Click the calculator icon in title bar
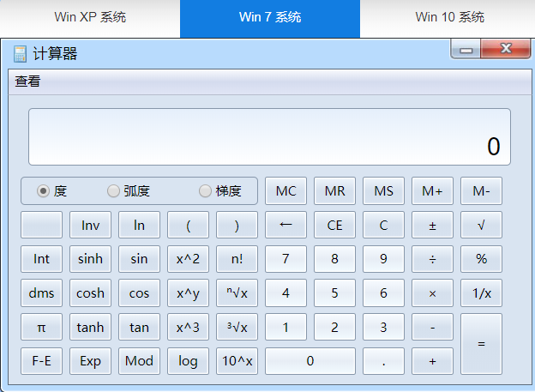535x392 pixels. [20, 53]
